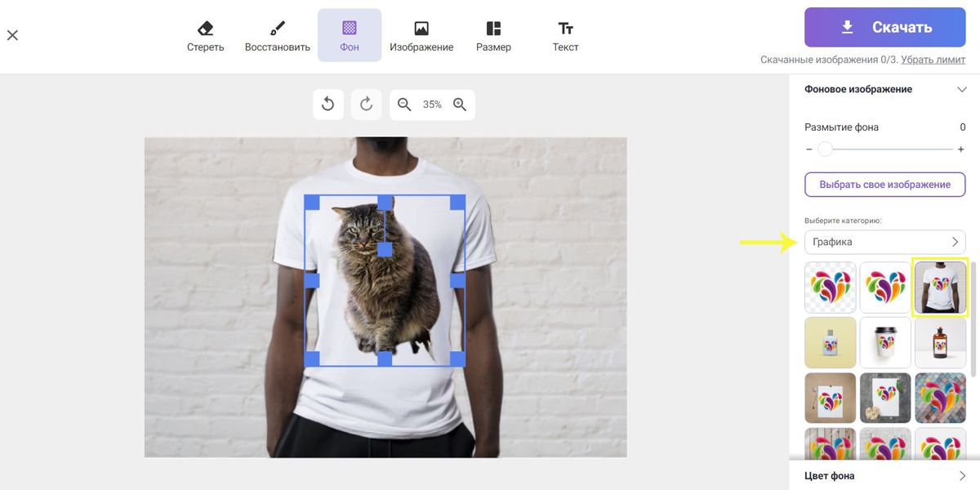Select the coffee cup mockup thumbnail
The image size is (980, 490).
click(x=885, y=343)
